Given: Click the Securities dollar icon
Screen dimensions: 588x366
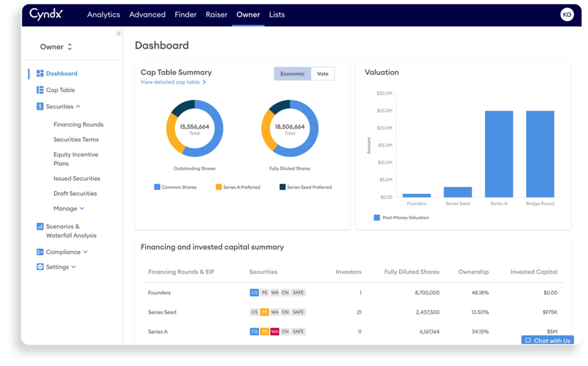Looking at the screenshot, I should (40, 106).
